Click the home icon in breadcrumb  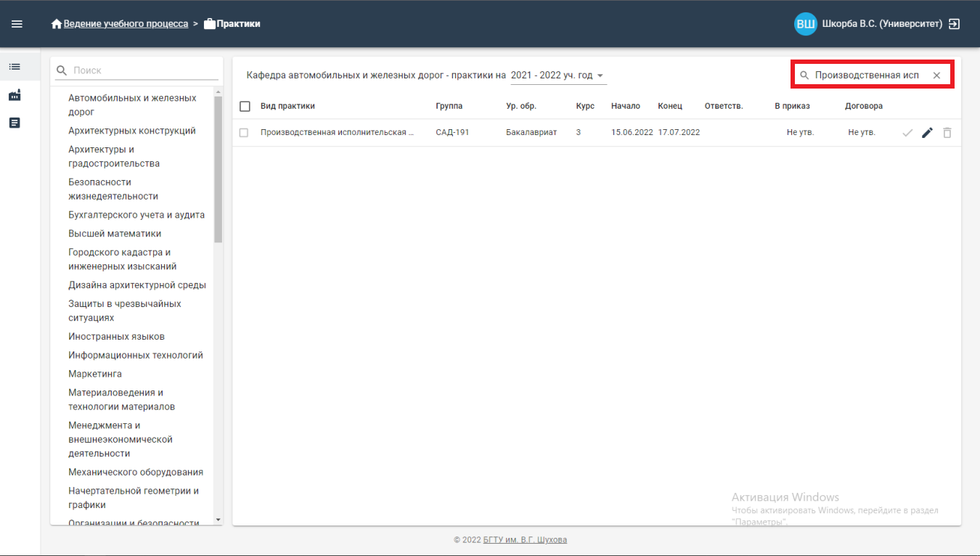[x=57, y=24]
